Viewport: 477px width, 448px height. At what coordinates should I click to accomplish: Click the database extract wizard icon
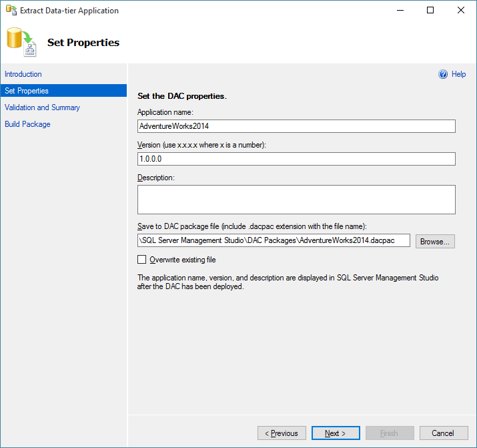click(21, 42)
